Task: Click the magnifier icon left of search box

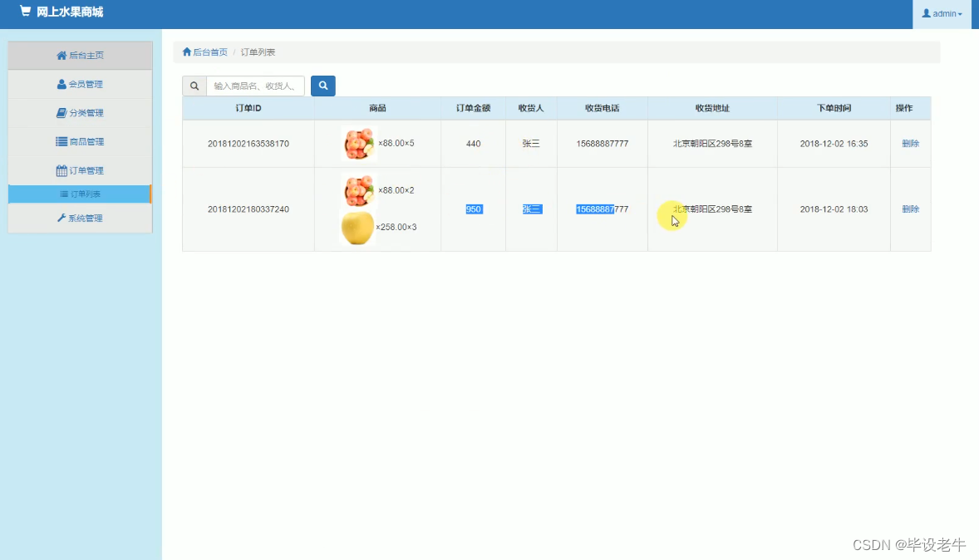Action: pyautogui.click(x=194, y=86)
